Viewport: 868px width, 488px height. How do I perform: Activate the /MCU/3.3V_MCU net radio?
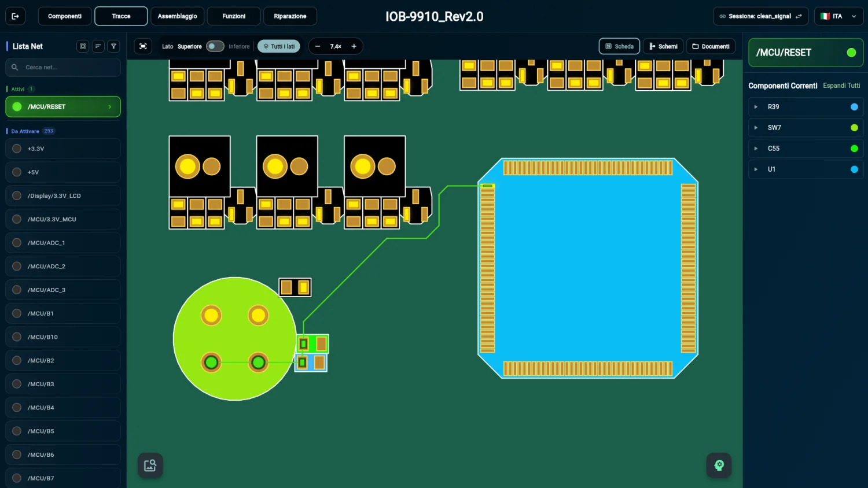[17, 220]
